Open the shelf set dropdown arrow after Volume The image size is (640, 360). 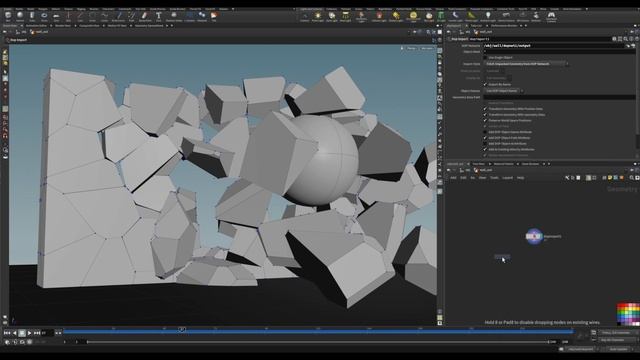[233, 9]
